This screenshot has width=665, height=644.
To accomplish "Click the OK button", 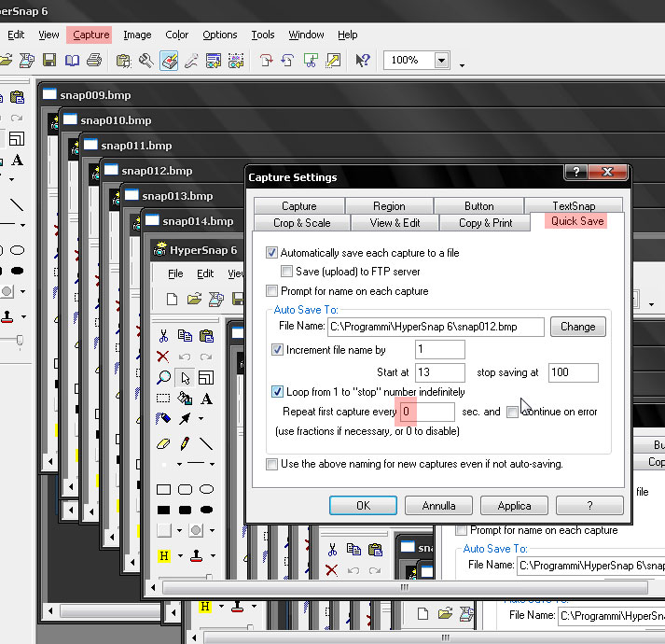I will click(x=363, y=506).
